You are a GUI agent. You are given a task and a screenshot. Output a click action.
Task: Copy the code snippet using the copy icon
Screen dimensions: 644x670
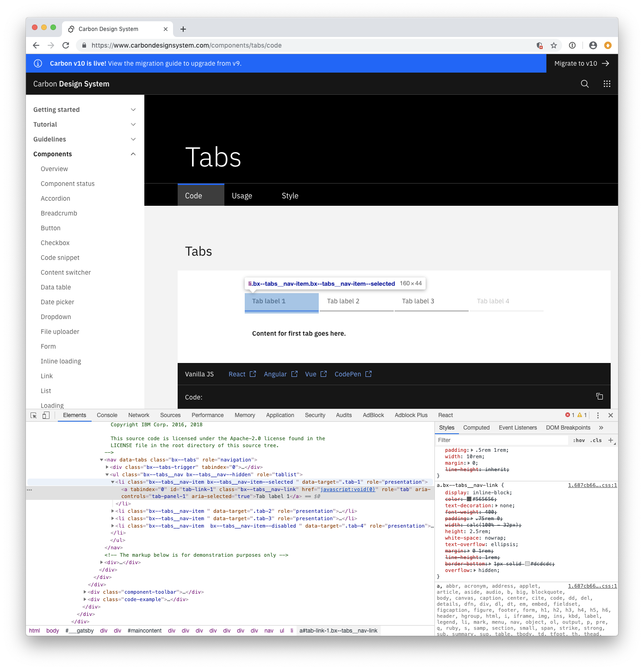600,396
